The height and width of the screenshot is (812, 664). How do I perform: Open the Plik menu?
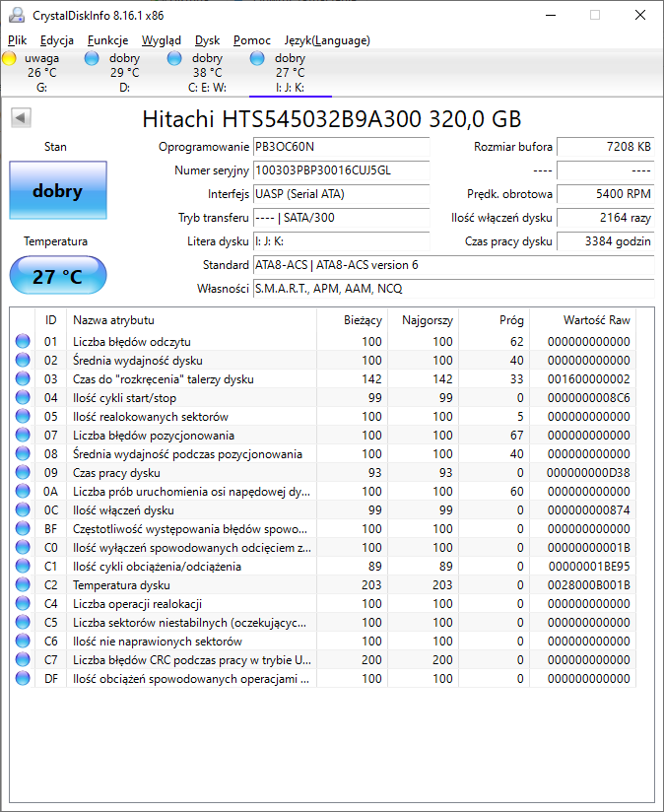coord(17,40)
